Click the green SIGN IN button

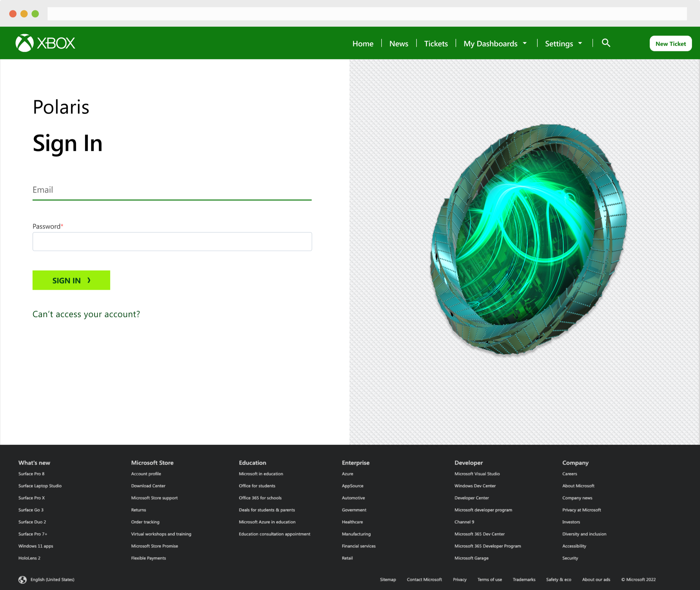[x=71, y=280]
